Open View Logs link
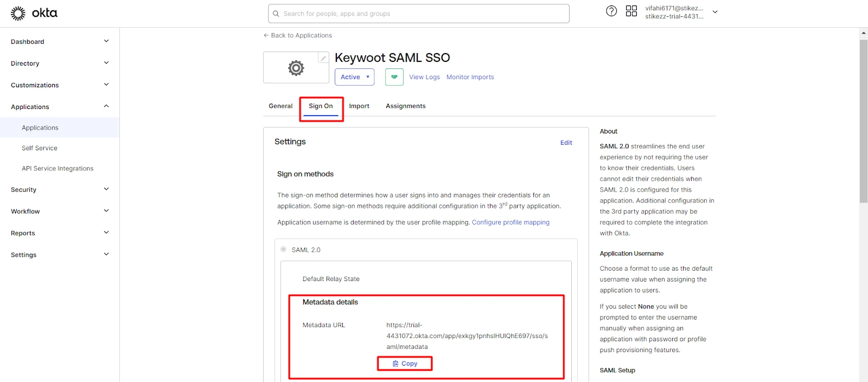The height and width of the screenshot is (382, 868). (x=424, y=77)
